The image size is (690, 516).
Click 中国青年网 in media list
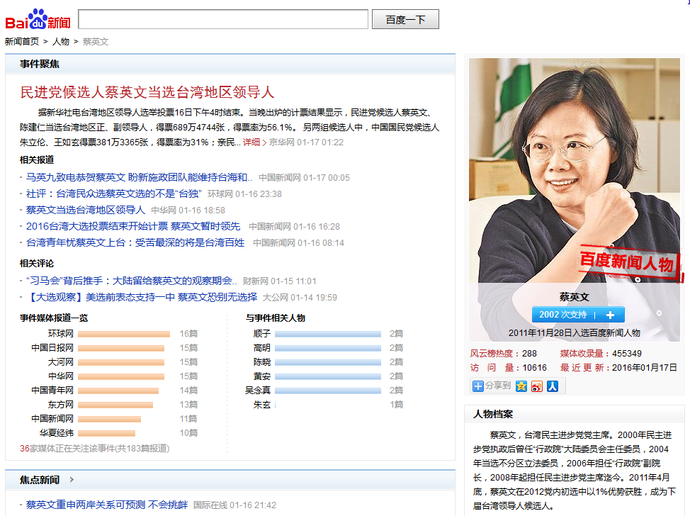point(52,390)
